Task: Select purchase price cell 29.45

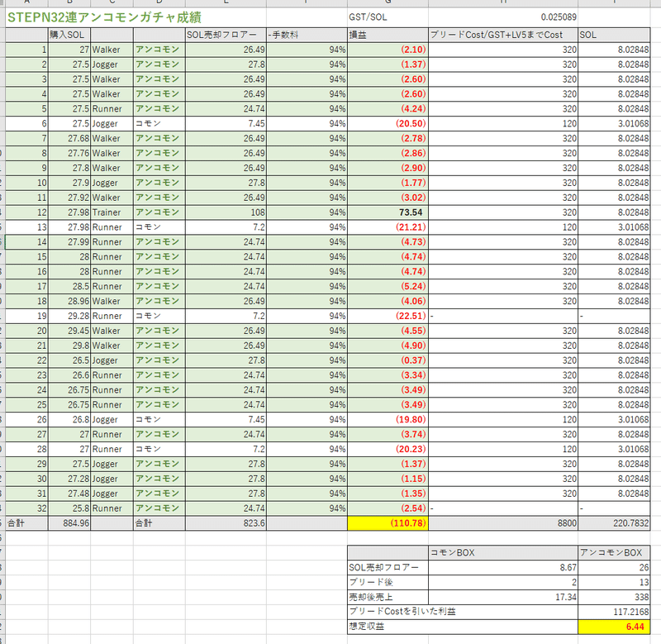Action: [x=69, y=331]
